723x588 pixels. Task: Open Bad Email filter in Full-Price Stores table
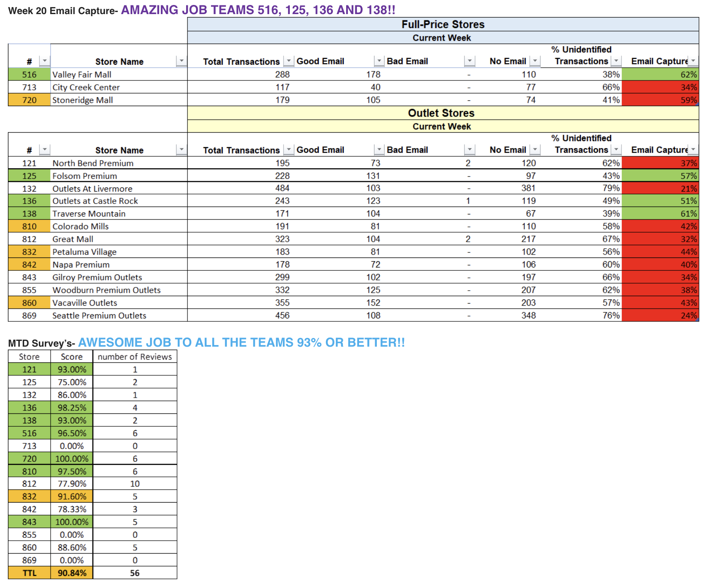click(x=469, y=61)
